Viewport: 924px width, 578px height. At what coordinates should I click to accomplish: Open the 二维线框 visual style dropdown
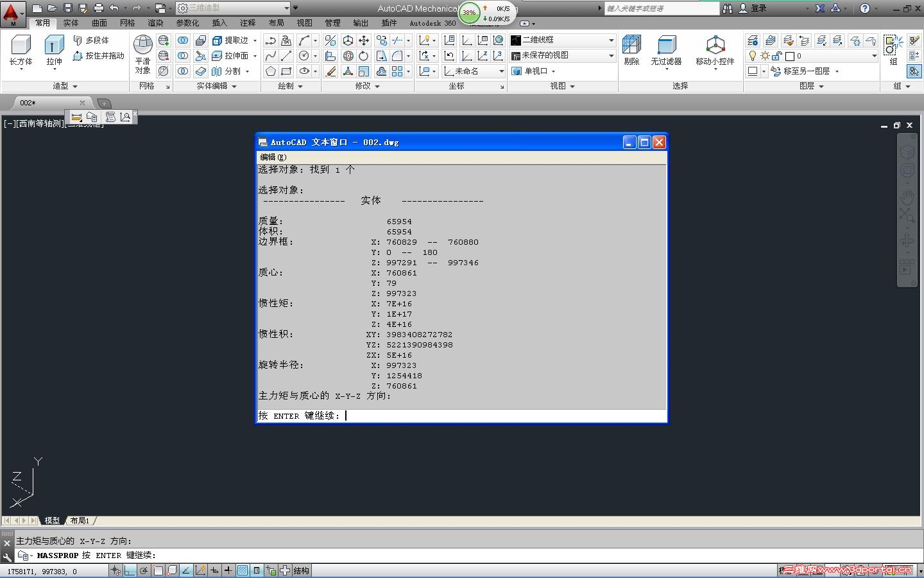click(x=563, y=40)
